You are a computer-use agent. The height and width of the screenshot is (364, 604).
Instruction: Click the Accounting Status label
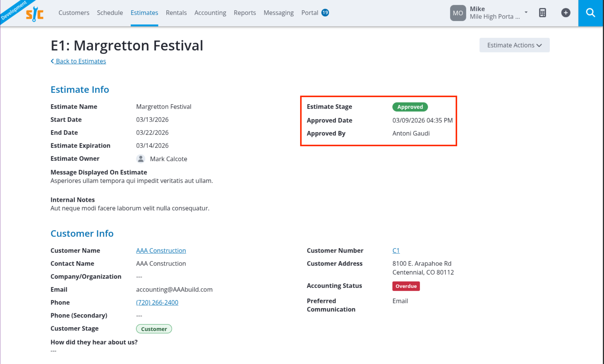[x=334, y=285]
